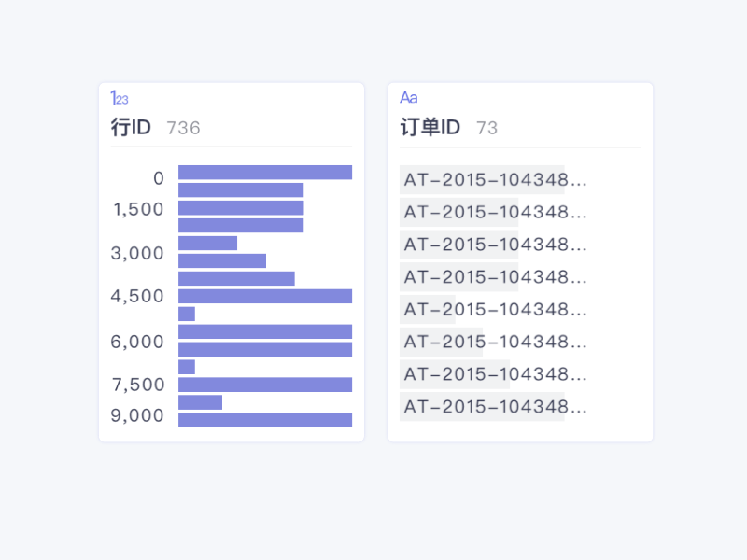
Task: Click the 736 count beside 行ID
Action: tap(183, 128)
